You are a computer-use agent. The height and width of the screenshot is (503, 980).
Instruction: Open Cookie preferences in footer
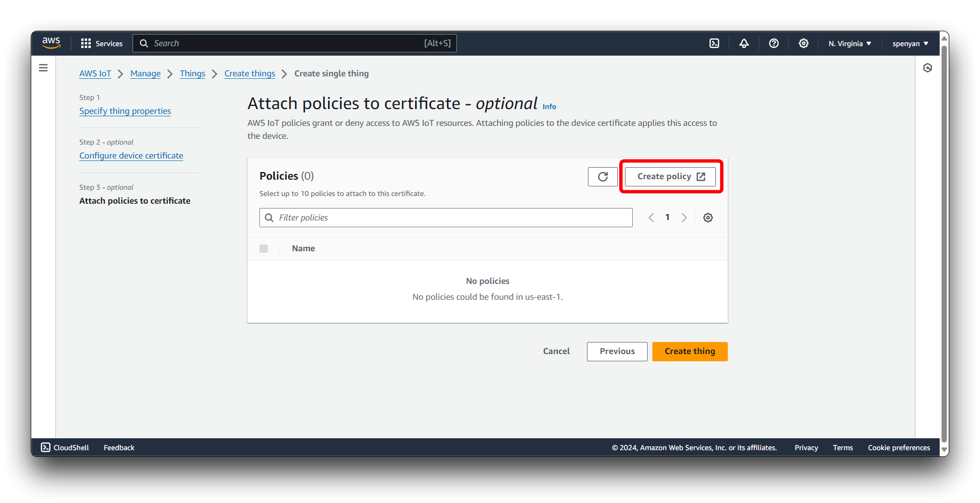click(x=899, y=447)
